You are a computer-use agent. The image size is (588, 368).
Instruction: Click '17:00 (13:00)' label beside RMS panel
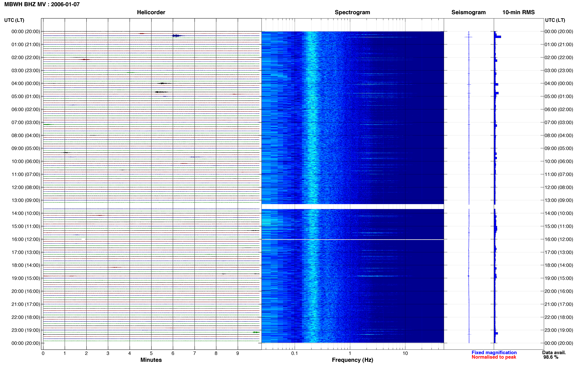pyautogui.click(x=559, y=252)
